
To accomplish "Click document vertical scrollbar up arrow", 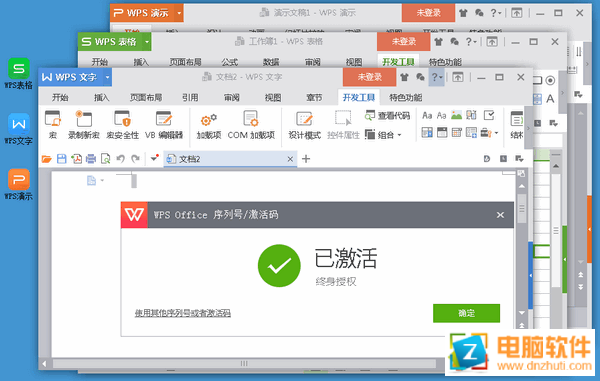I will (x=522, y=186).
